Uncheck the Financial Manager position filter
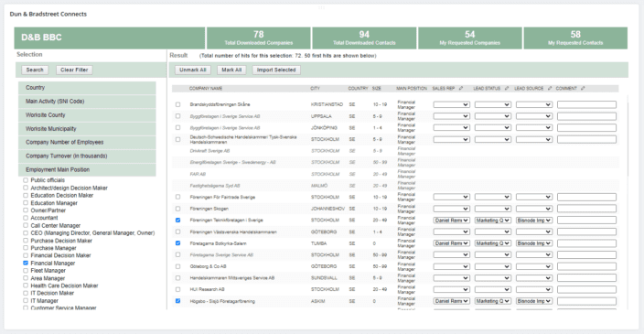Screen dimensions: 644x334 coord(26,263)
